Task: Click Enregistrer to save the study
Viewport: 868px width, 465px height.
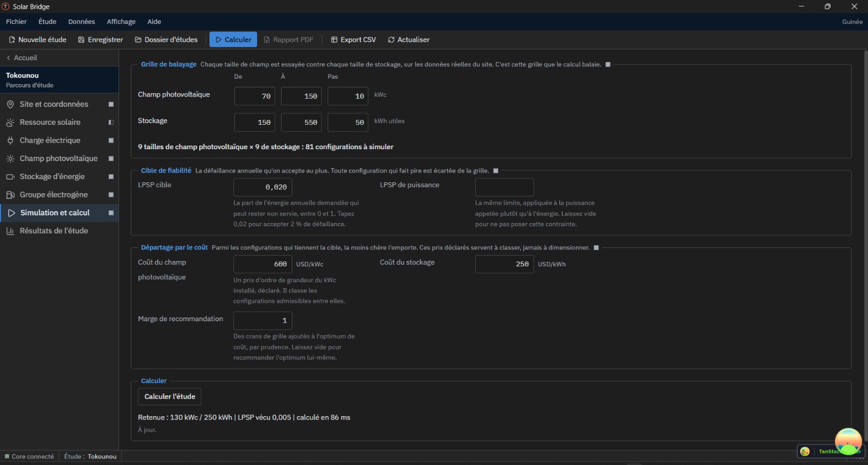Action: coord(100,40)
